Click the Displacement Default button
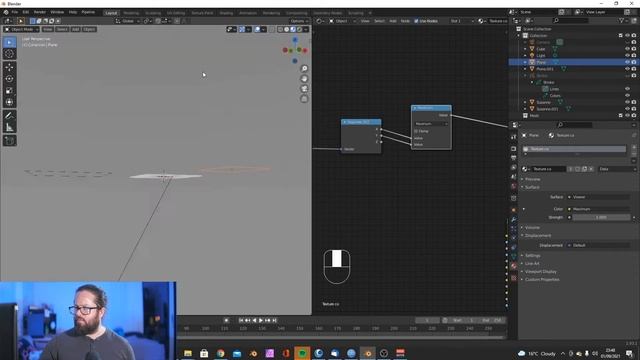The width and height of the screenshot is (640, 360). coord(599,245)
